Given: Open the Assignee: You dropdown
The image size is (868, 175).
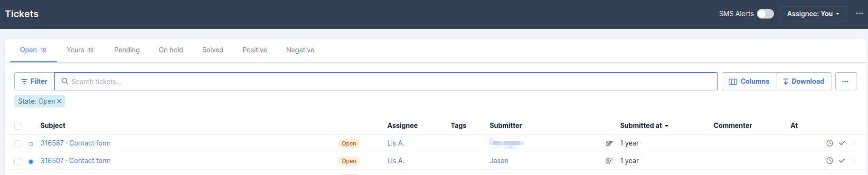Looking at the screenshot, I should (x=813, y=14).
